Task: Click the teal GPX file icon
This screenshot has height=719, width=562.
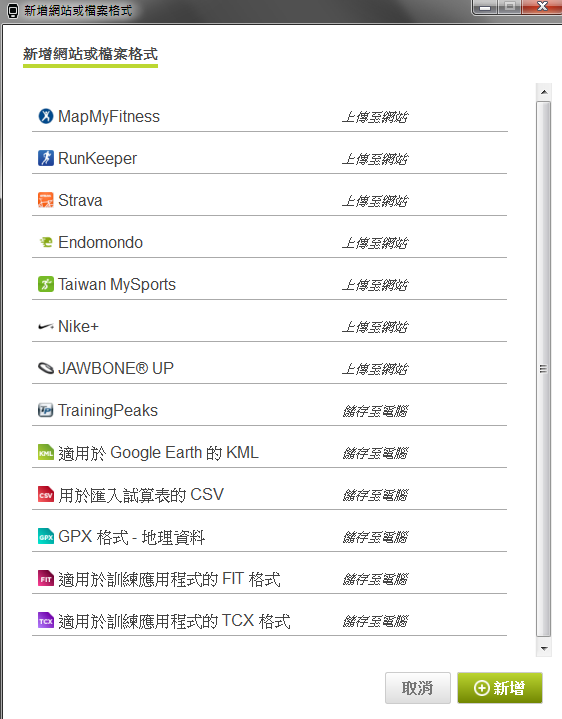Action: [45, 536]
